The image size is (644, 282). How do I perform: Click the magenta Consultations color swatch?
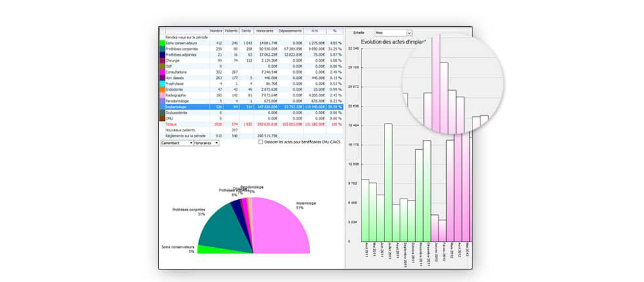tap(162, 72)
